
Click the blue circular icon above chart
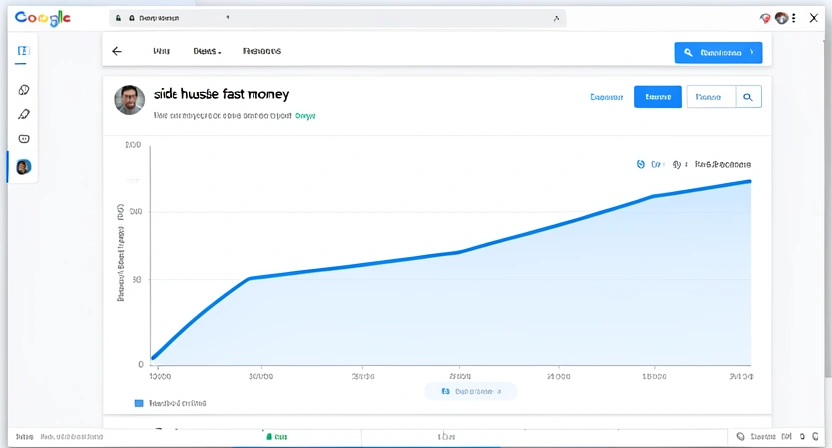click(x=640, y=165)
